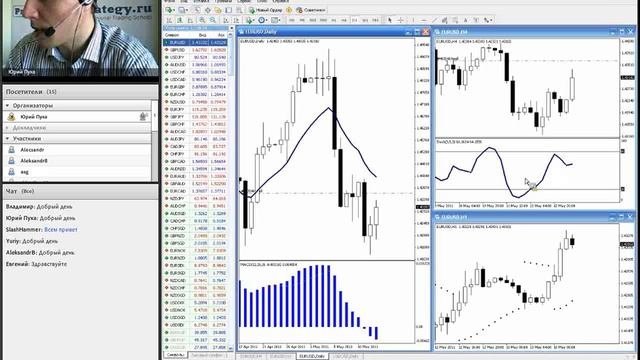Select the USDCAD row in Market Watch
This screenshot has height=360, width=640.
click(196, 80)
